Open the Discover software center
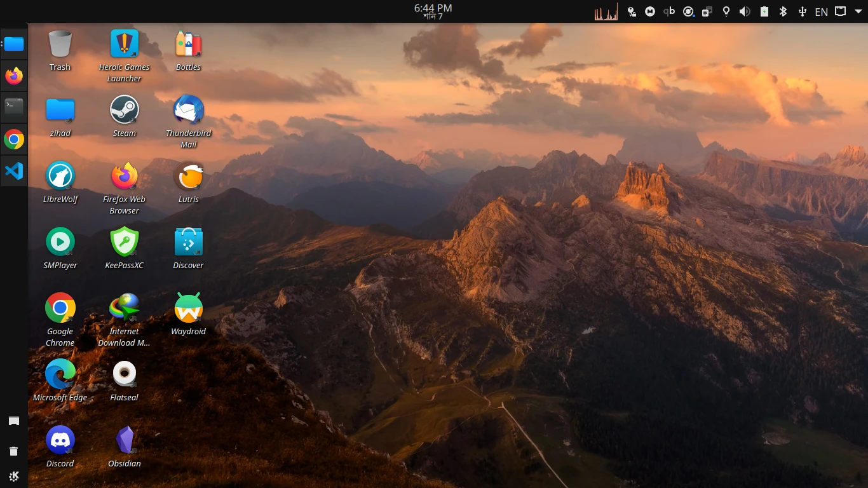 pyautogui.click(x=188, y=240)
